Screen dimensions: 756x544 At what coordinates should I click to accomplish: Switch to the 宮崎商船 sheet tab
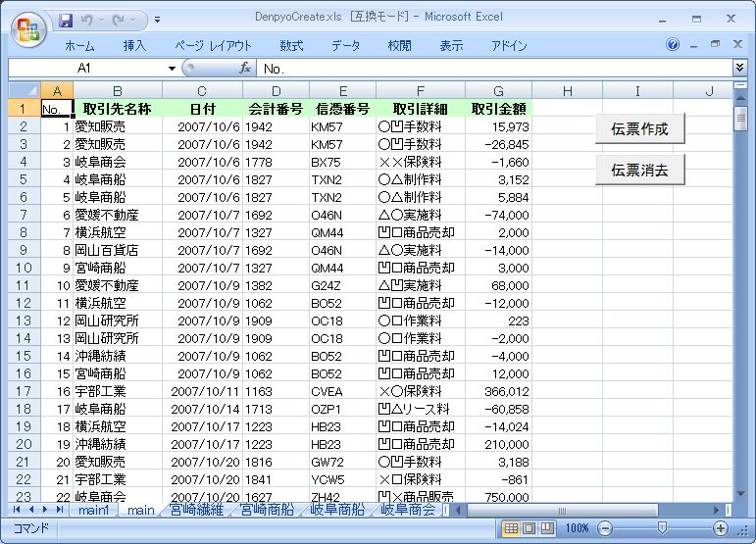[267, 510]
